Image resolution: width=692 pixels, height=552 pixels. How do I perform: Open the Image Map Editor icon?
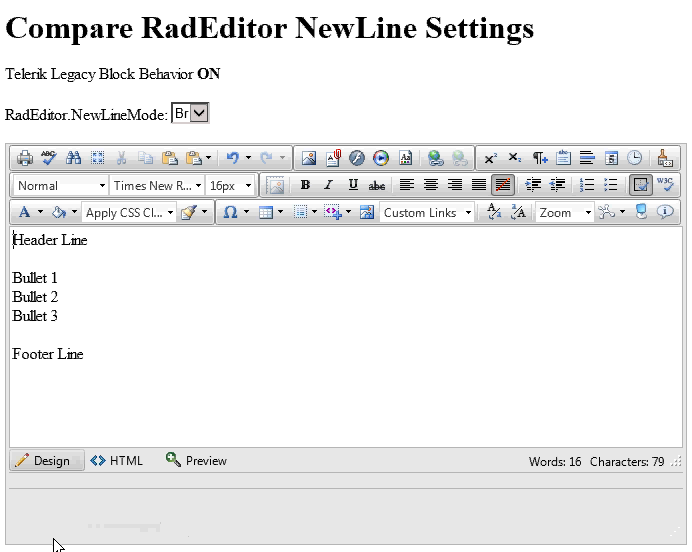pos(366,213)
